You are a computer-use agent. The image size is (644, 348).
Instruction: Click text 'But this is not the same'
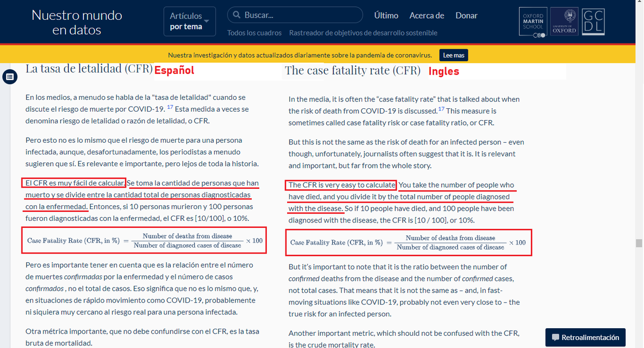[x=328, y=142]
